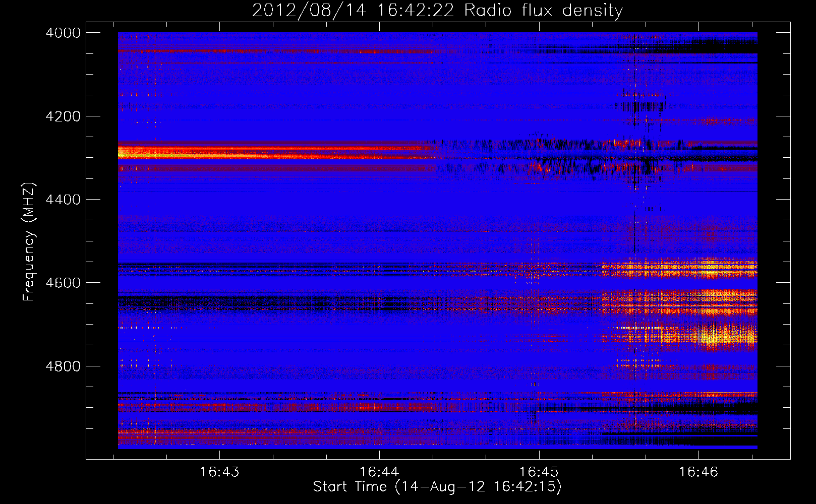The width and height of the screenshot is (816, 504).
Task: Click the 16:45 time tick label
Action: point(539,472)
